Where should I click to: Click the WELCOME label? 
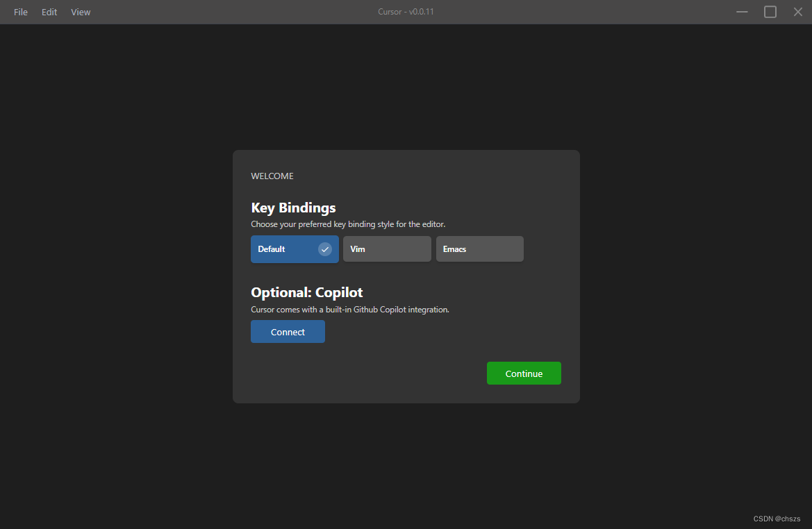pos(272,176)
